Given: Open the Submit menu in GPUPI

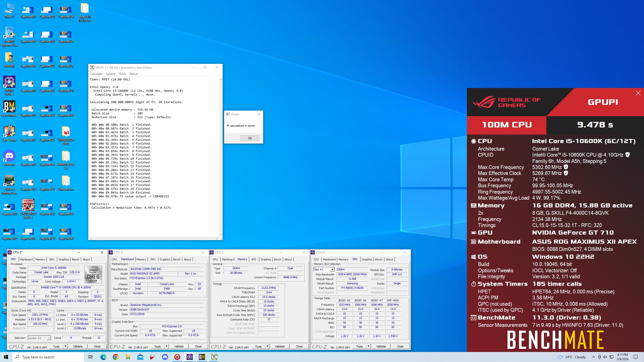Looking at the screenshot, I should [x=111, y=74].
